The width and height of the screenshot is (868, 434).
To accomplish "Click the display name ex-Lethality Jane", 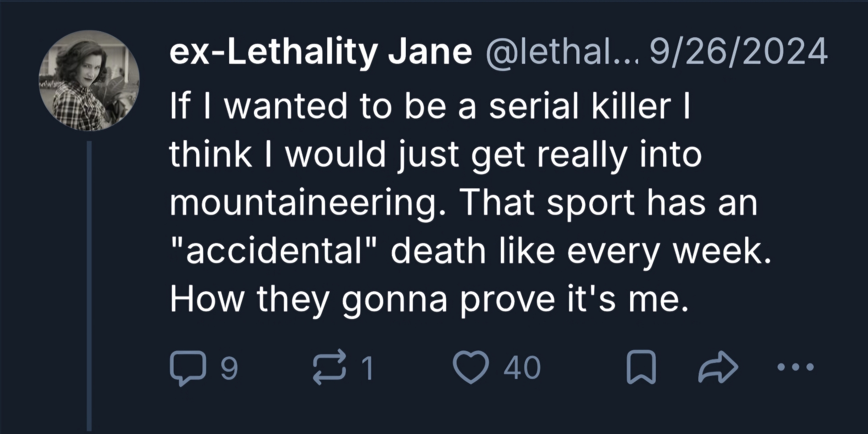I will tap(320, 53).
